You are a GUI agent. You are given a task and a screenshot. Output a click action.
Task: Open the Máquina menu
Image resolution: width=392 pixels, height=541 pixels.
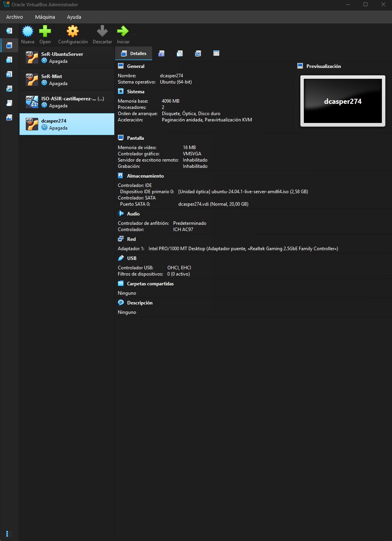(45, 17)
